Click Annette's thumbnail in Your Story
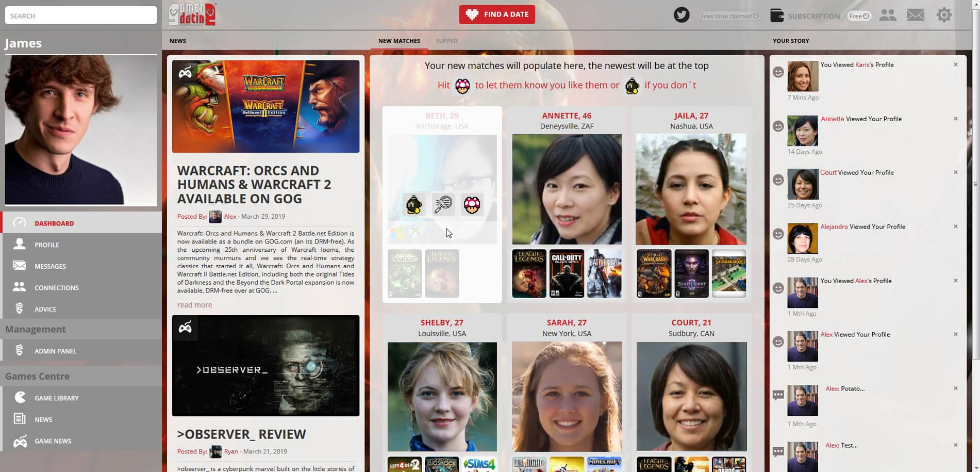The image size is (980, 472). click(x=803, y=131)
